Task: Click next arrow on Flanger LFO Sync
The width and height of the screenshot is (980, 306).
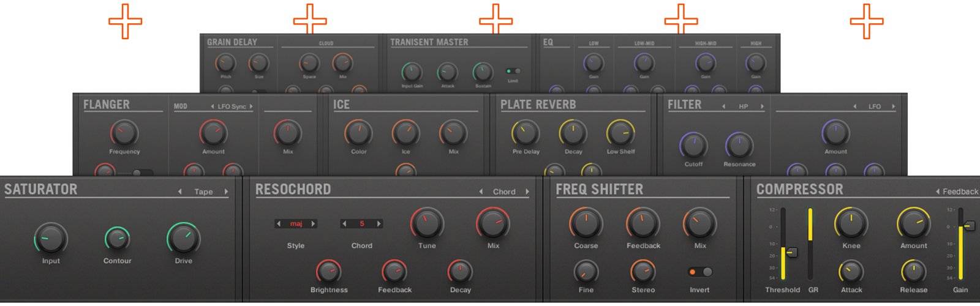Action: point(251,106)
